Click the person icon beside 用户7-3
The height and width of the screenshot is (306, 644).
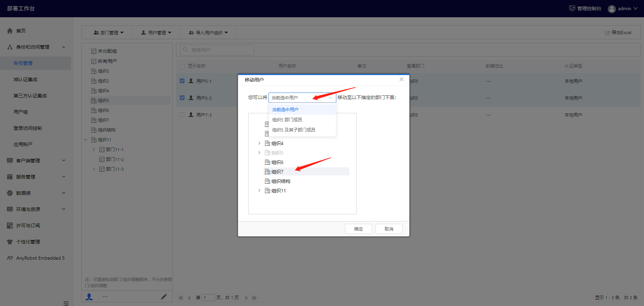[x=191, y=115]
